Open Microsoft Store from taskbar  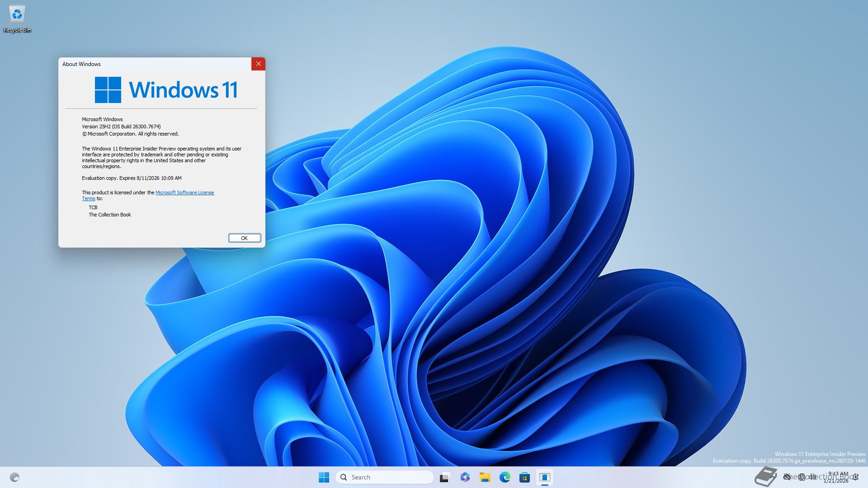tap(524, 477)
